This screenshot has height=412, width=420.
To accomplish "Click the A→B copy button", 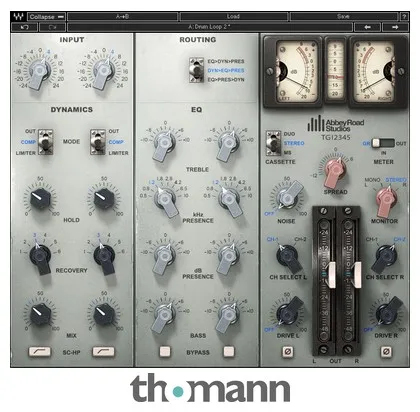I will pyautogui.click(x=122, y=16).
